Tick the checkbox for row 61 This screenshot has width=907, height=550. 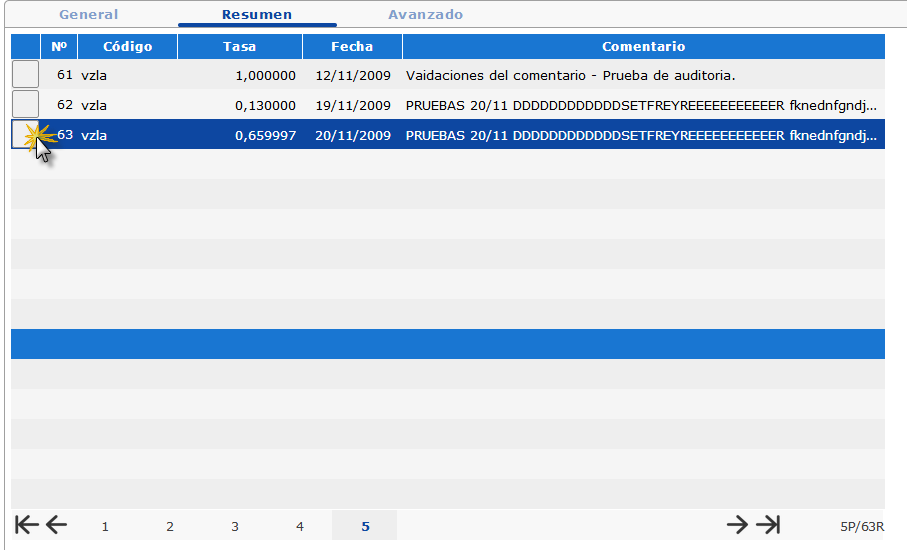pyautogui.click(x=25, y=75)
